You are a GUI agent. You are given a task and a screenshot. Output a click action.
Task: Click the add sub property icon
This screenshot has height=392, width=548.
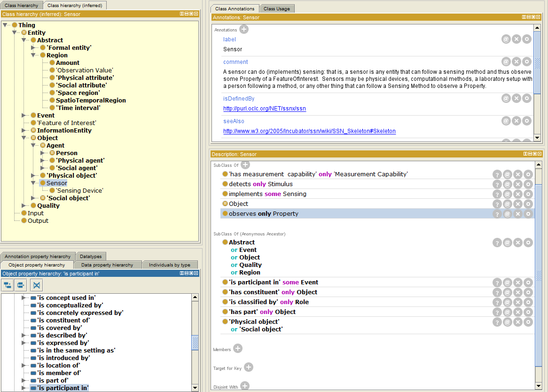[x=8, y=285]
